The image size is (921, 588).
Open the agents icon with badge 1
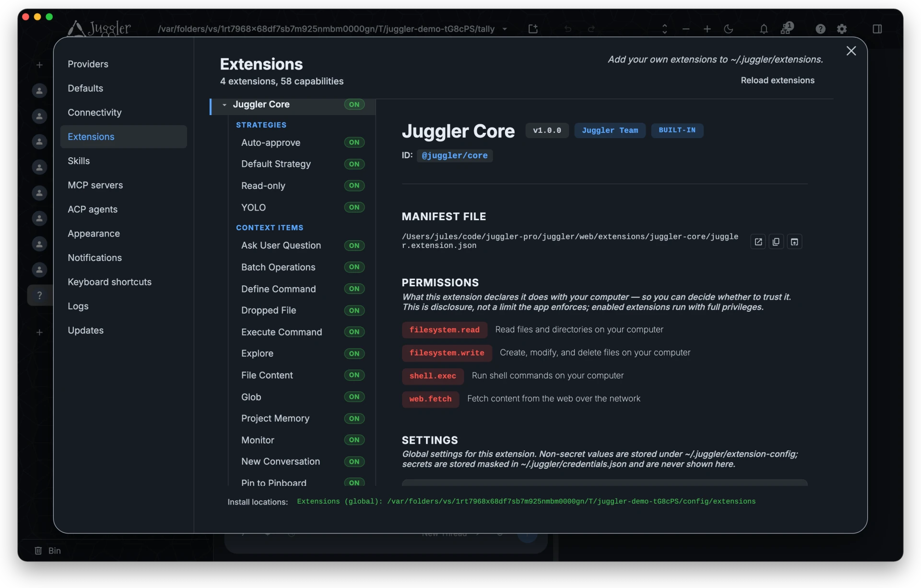(786, 28)
